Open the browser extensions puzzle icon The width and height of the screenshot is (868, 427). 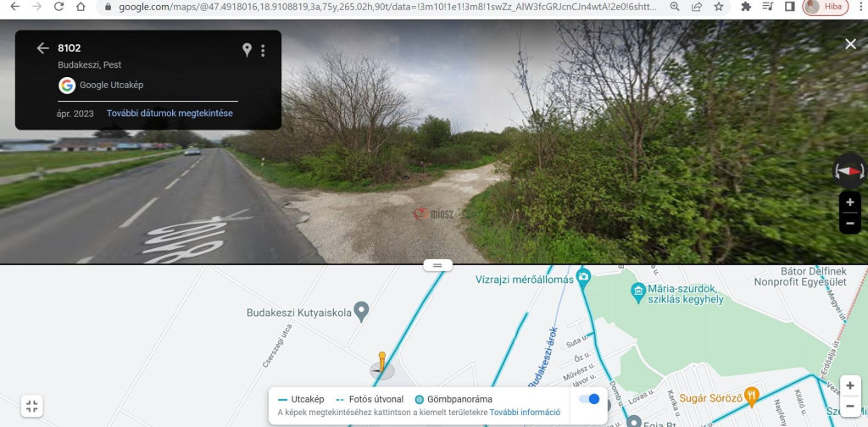pos(746,7)
